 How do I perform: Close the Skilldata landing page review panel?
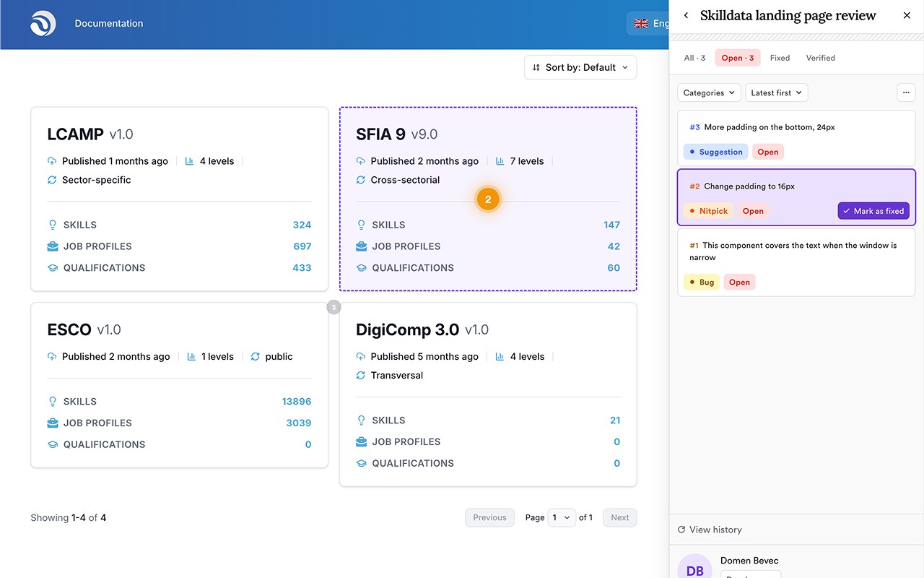(x=907, y=16)
